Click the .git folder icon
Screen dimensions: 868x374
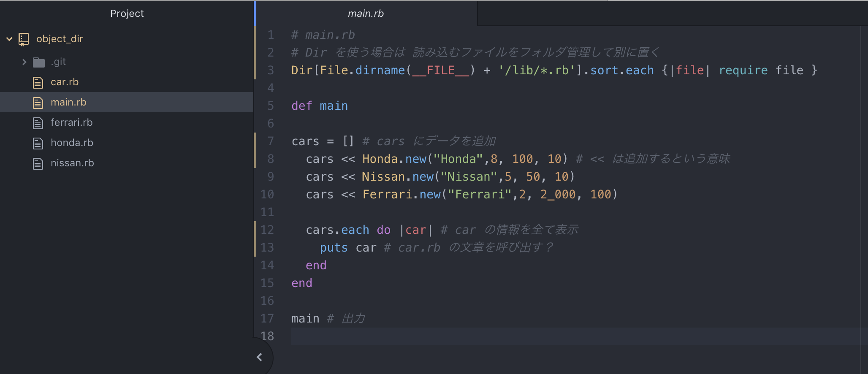[39, 62]
